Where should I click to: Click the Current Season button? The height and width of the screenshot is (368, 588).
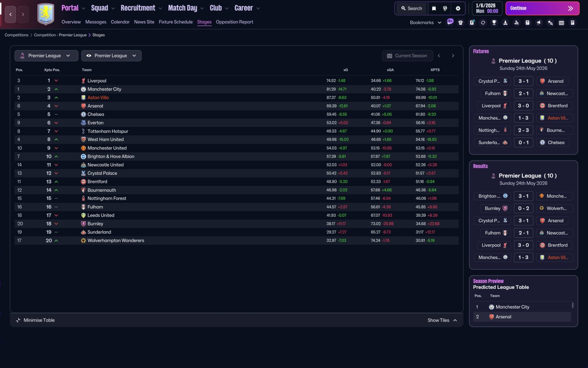(x=407, y=56)
